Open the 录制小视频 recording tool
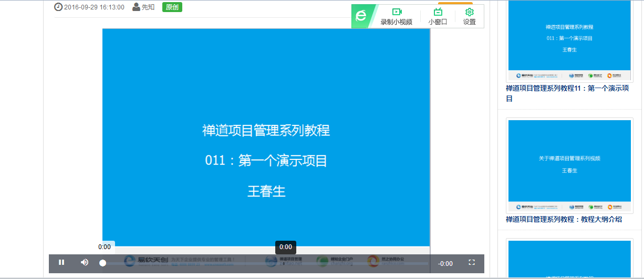Viewport: 644px width, 279px height. (x=397, y=16)
